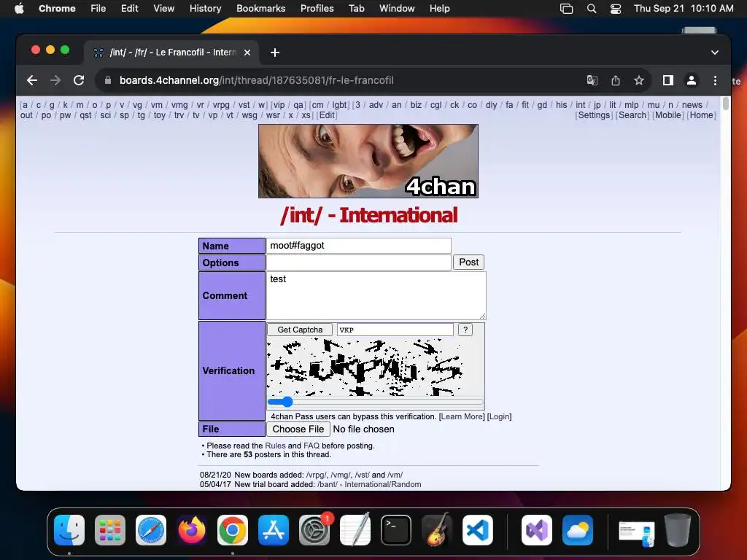The height and width of the screenshot is (560, 747).
Task: Open Visual Studio Code from the Dock
Action: tap(478, 530)
